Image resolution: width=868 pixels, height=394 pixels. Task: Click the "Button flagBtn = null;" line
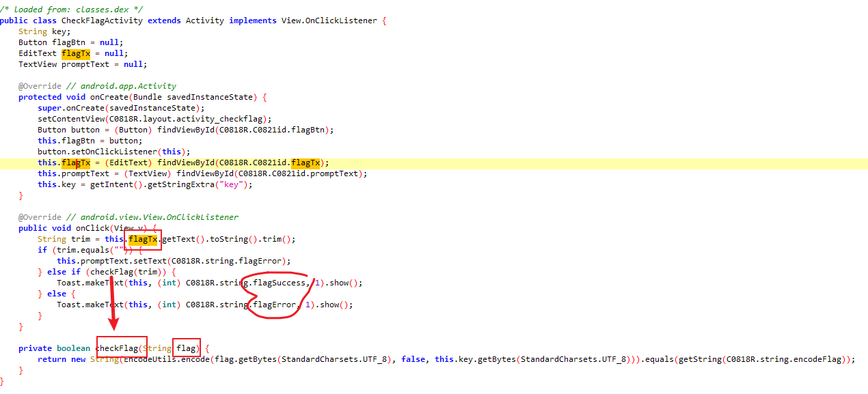(x=71, y=42)
